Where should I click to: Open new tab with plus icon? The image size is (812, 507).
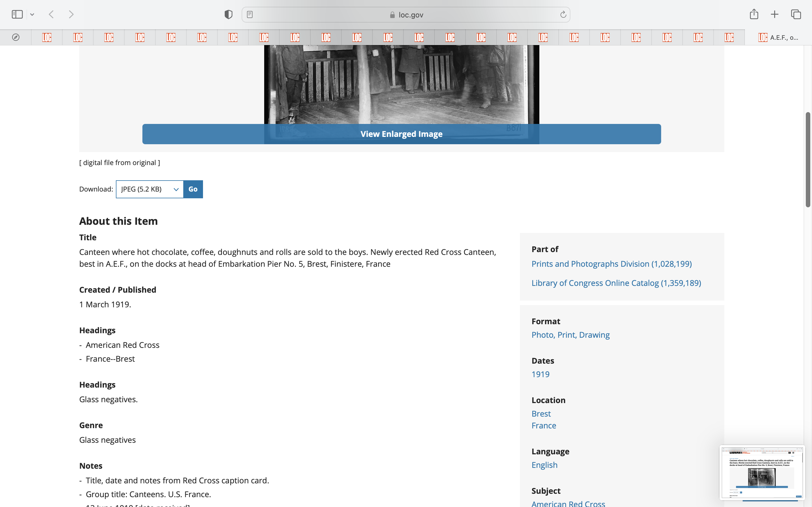pyautogui.click(x=775, y=14)
